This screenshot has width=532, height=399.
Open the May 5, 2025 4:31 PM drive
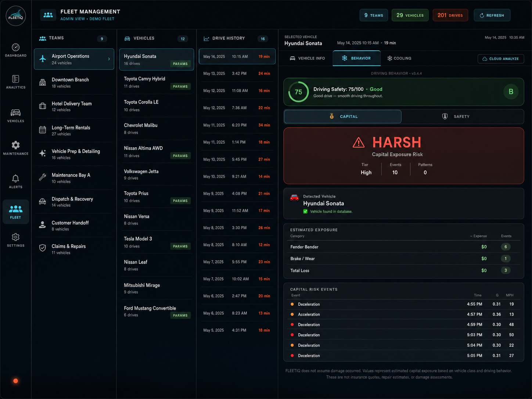tap(237, 330)
